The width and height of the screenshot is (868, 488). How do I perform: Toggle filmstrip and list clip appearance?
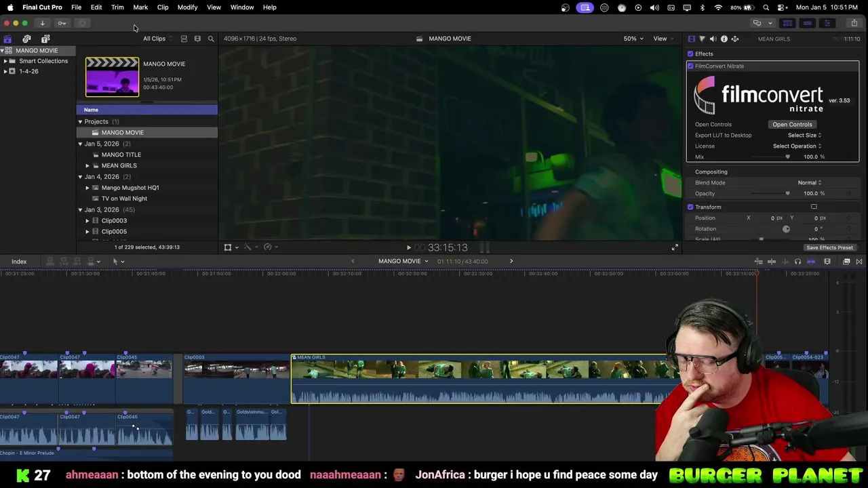coord(184,39)
